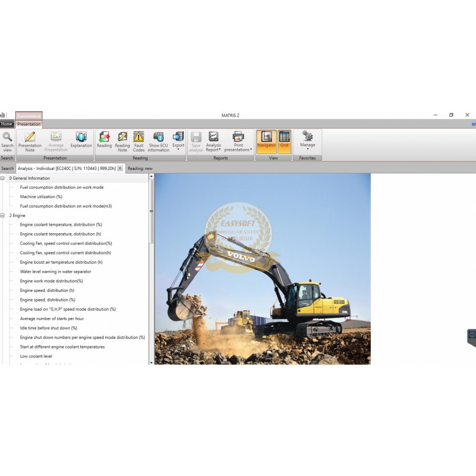Screen dimensions: 476x476
Task: Select Average number of starts per hour
Action: (x=52, y=319)
